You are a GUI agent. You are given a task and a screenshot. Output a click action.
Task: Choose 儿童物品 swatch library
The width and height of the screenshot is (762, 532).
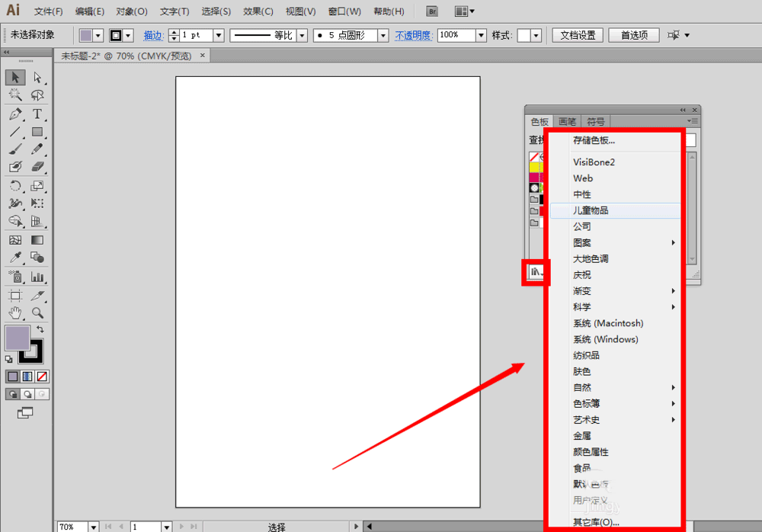coord(615,210)
